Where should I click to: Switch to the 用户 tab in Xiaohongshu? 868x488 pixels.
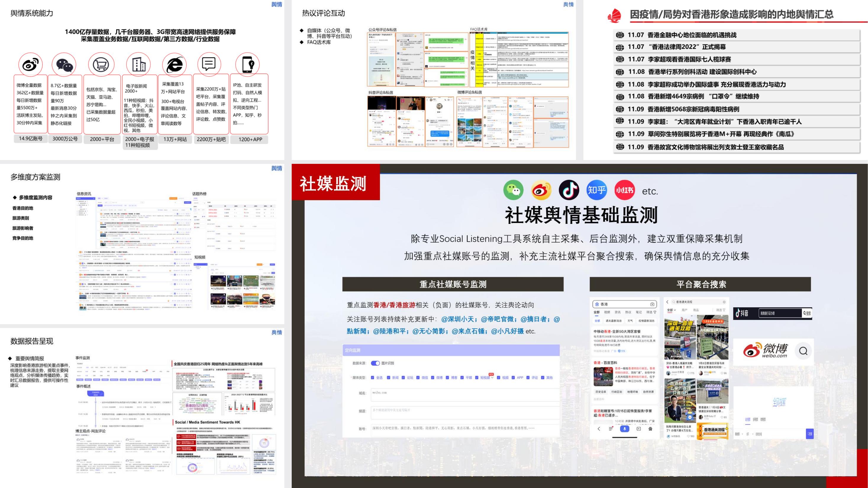click(x=684, y=310)
